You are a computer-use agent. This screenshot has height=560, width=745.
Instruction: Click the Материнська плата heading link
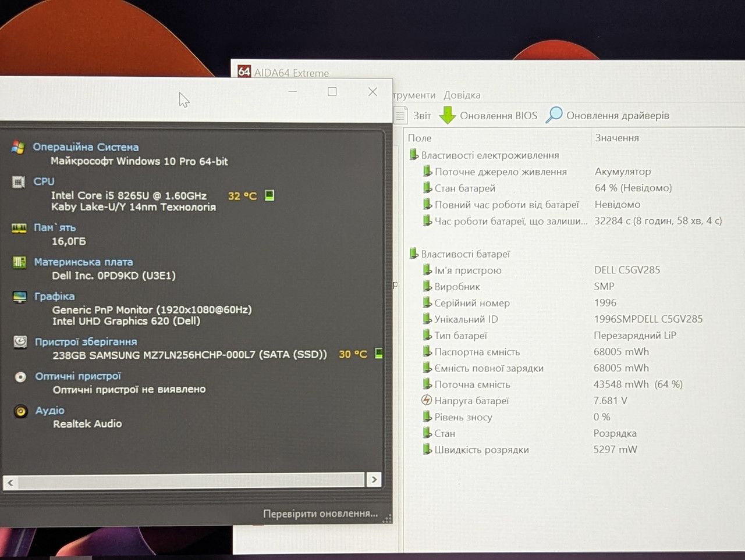click(83, 262)
